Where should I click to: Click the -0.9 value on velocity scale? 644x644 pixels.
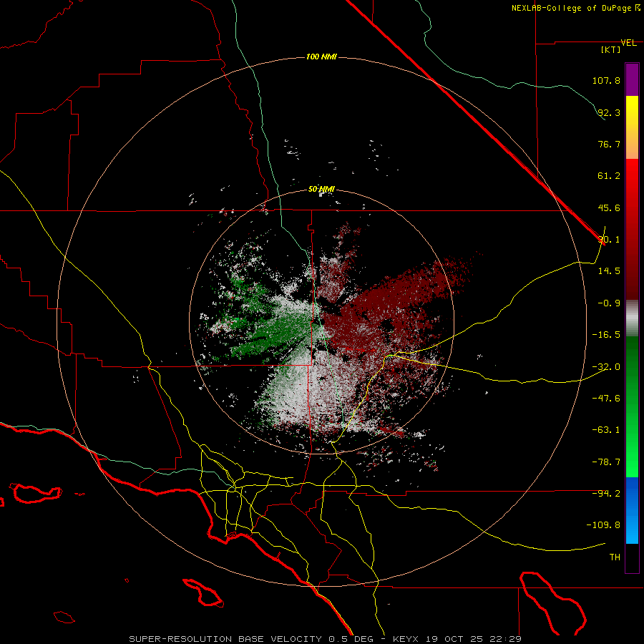tap(609, 303)
